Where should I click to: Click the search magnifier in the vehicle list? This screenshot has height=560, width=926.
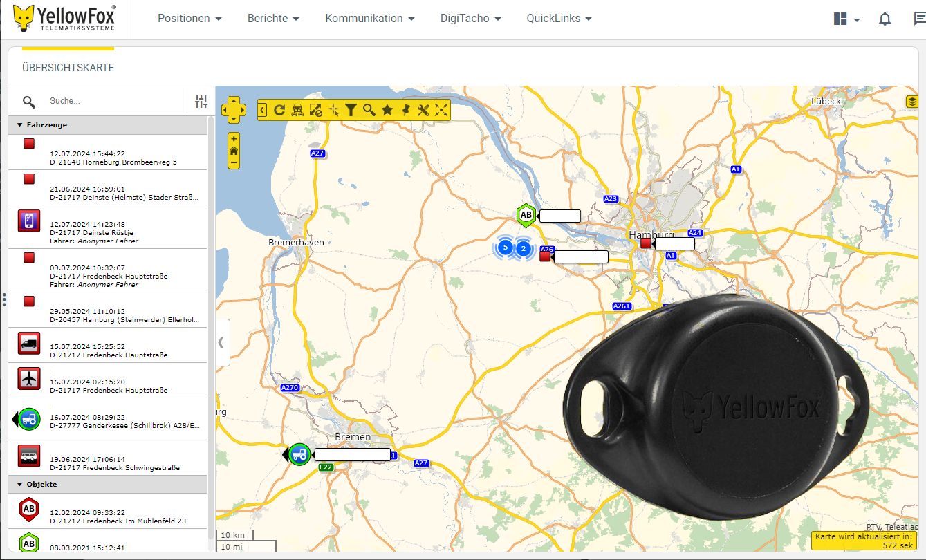29,102
